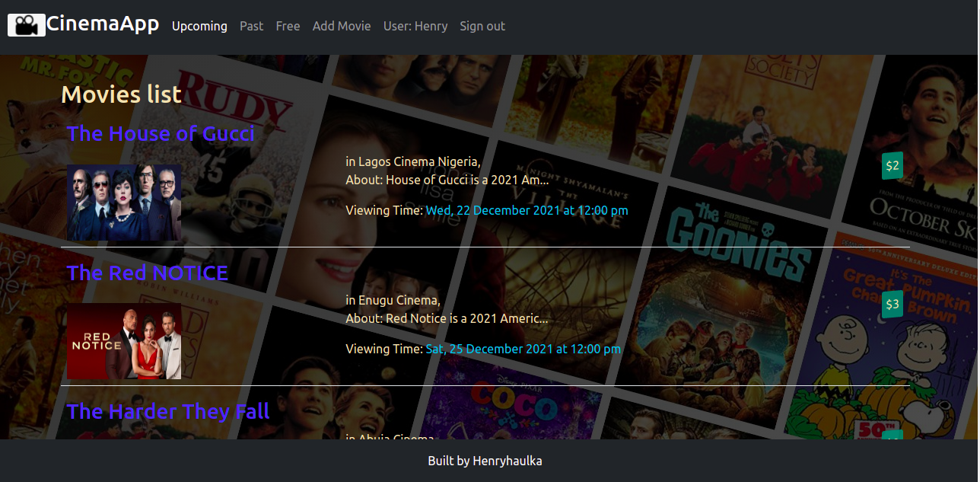Image resolution: width=980 pixels, height=482 pixels.
Task: Click the CinemaApp camera logo icon
Action: point(27,25)
